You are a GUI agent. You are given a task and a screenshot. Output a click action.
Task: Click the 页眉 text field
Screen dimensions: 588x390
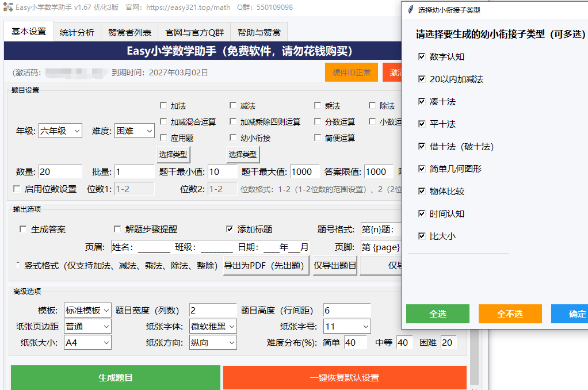(210, 247)
